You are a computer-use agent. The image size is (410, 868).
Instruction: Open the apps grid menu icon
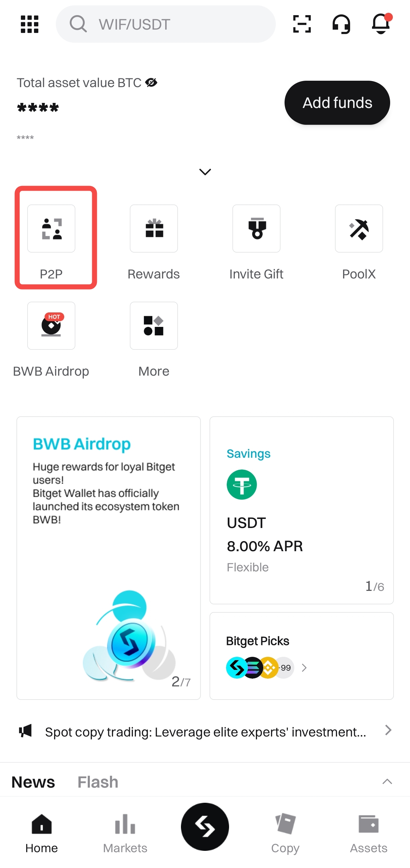click(30, 24)
